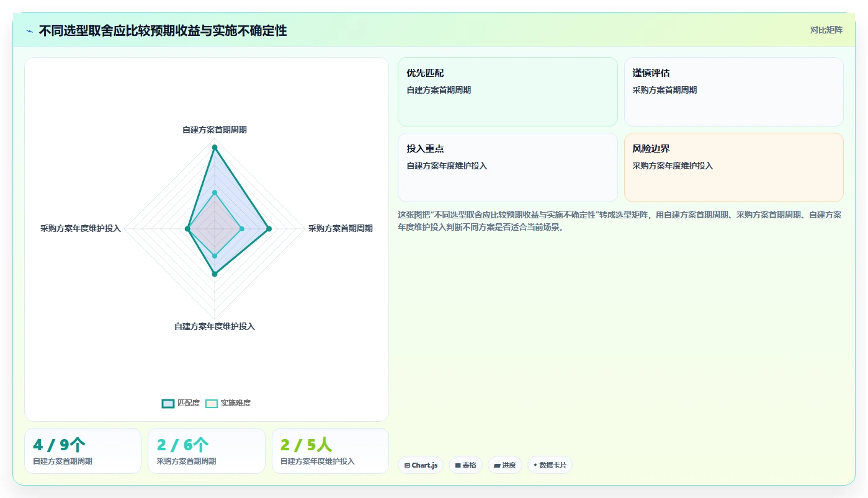Click the lightning icon beside the title
The width and height of the screenshot is (868, 498).
(x=29, y=31)
